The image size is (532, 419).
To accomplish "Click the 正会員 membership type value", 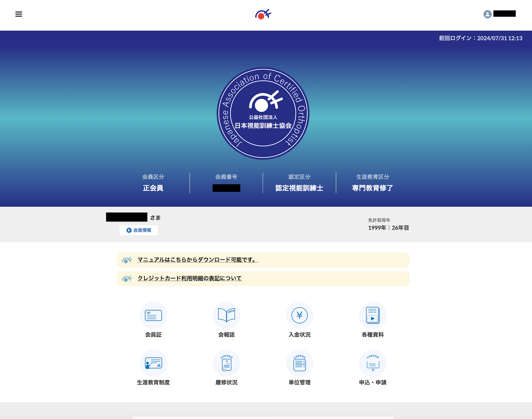I will click(x=153, y=188).
